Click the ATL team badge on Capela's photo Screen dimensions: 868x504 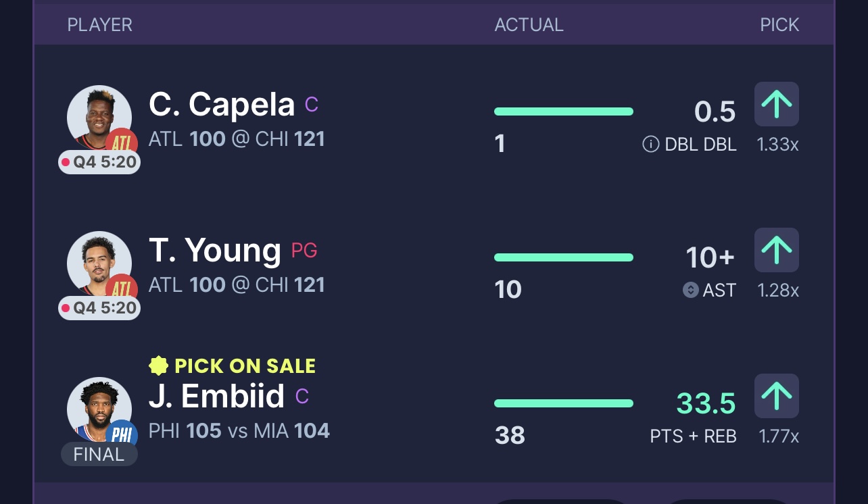(x=122, y=143)
